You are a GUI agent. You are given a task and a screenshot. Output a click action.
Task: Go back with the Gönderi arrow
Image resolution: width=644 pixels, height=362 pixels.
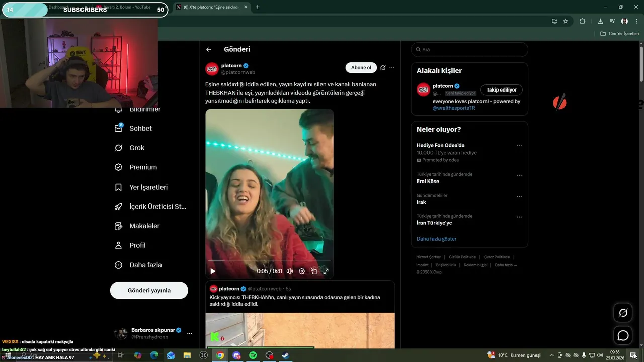click(x=209, y=49)
